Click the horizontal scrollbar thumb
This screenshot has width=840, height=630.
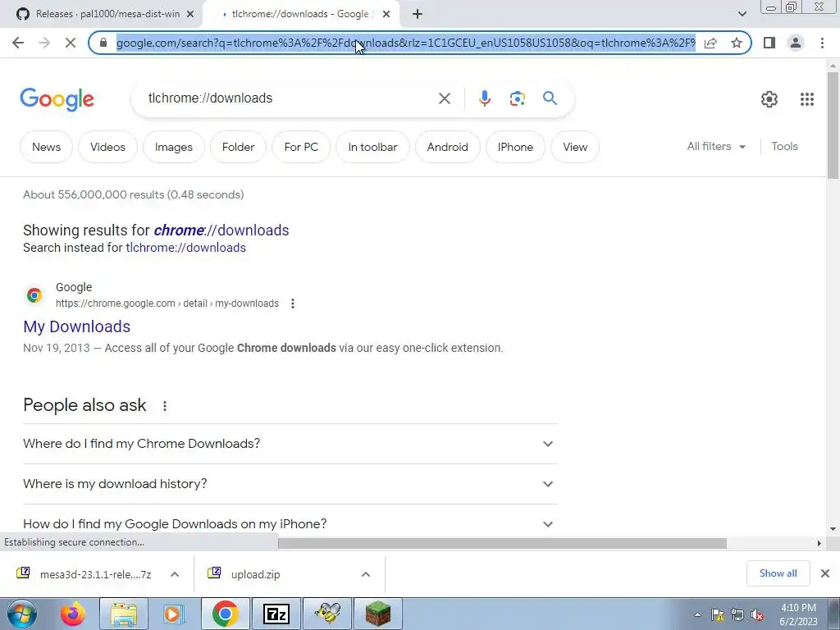coord(502,543)
